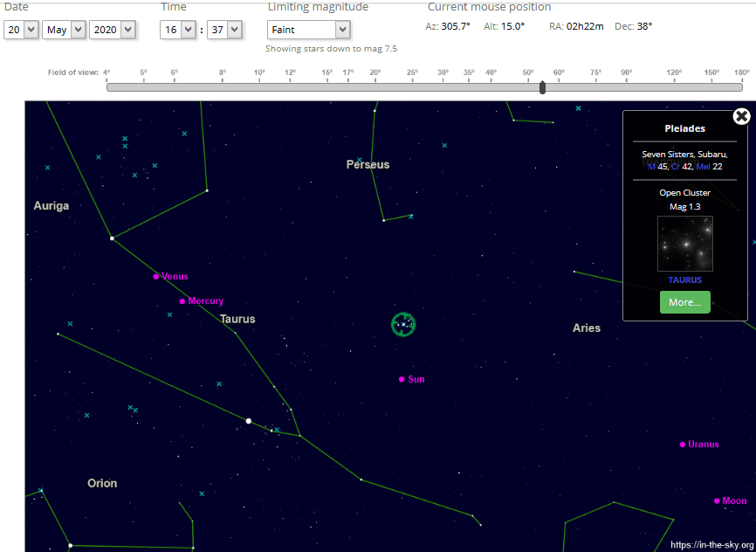Screen dimensions: 756x552
Task: Open the Mel catalog link for Mel 22
Action: tap(703, 167)
